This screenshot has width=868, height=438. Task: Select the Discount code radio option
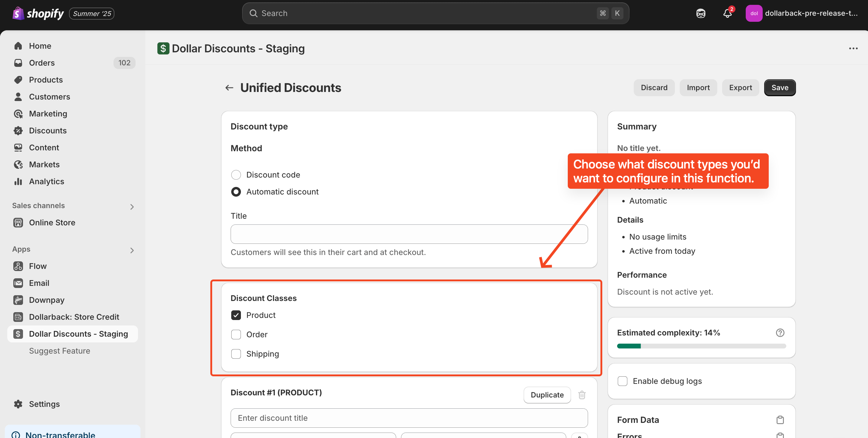click(236, 175)
